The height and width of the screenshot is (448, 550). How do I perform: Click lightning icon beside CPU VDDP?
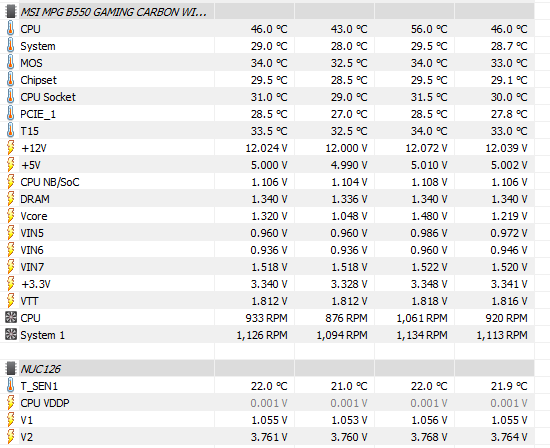[x=11, y=403]
